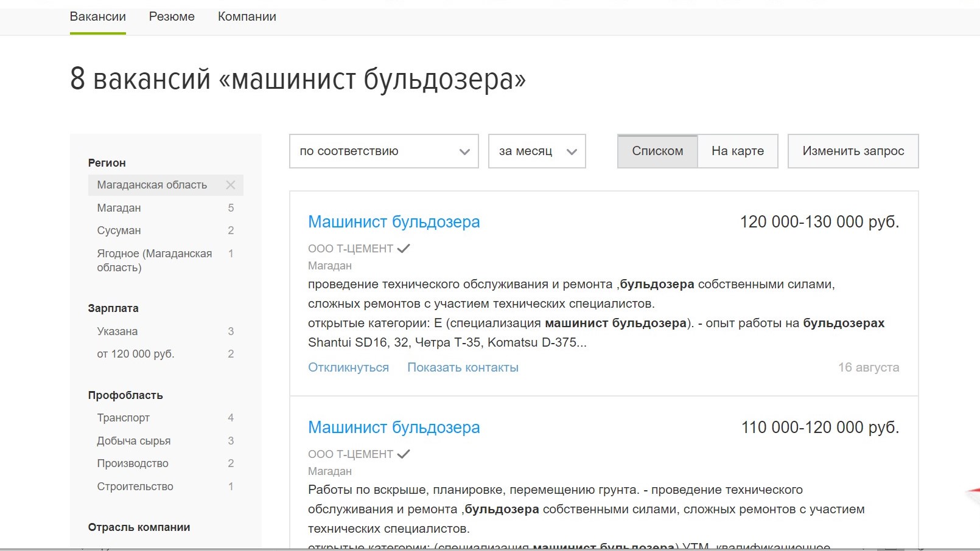This screenshot has width=980, height=551.
Task: Open the 'по соответствию' sort dropdown
Action: coord(384,151)
